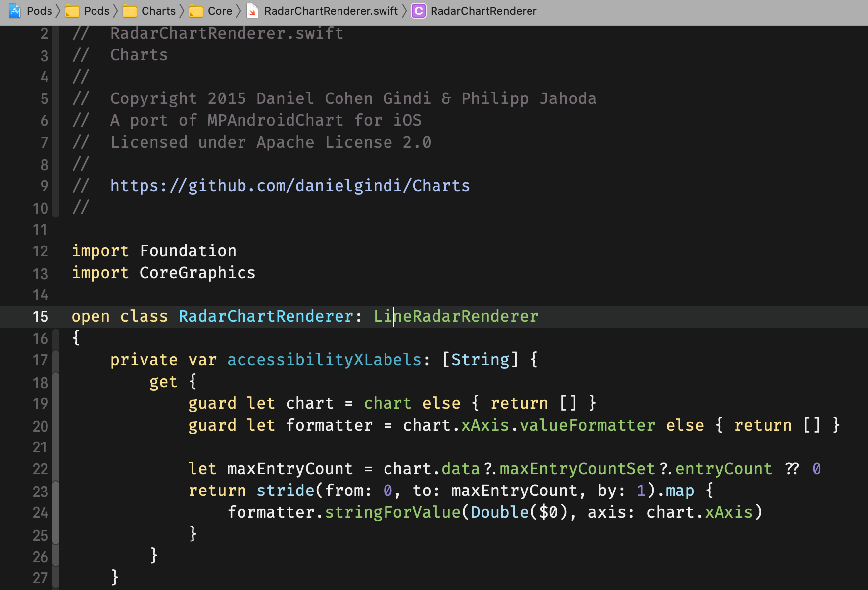Click the [String] type annotation
This screenshot has height=590, width=868.
[480, 360]
